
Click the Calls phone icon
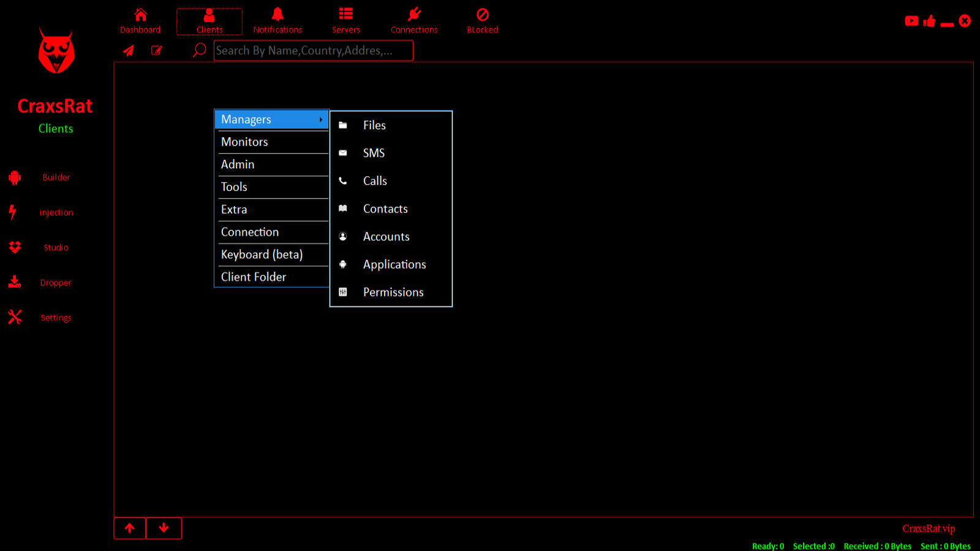[343, 181]
